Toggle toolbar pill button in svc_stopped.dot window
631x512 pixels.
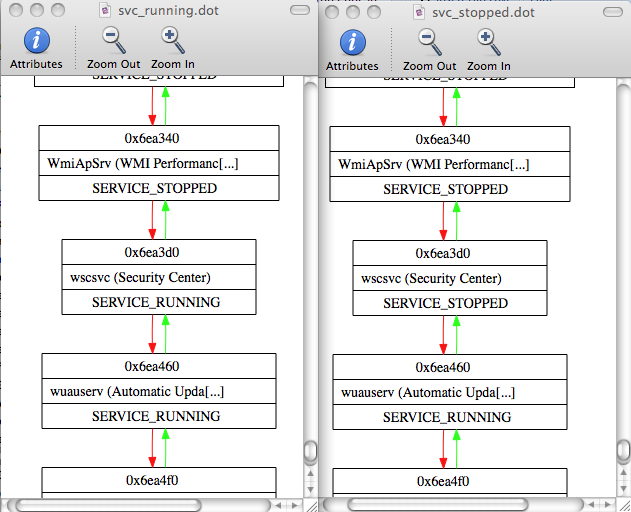tap(614, 9)
